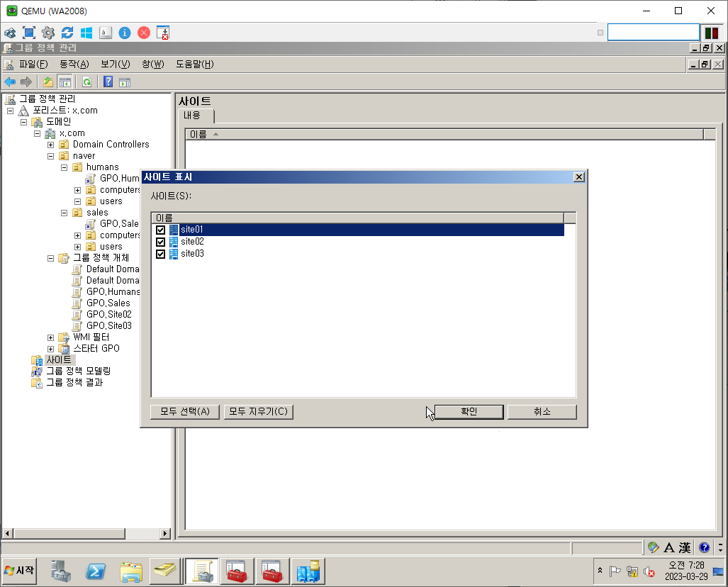Select the 사이트 tree node
The image size is (728, 587).
click(59, 360)
